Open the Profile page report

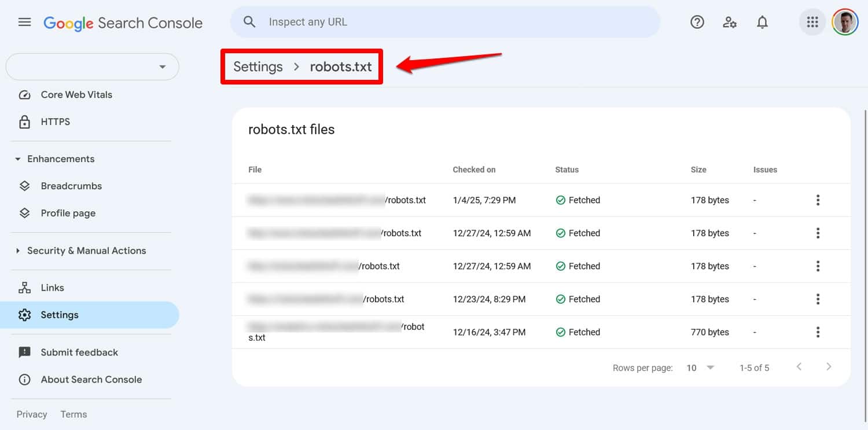[68, 213]
